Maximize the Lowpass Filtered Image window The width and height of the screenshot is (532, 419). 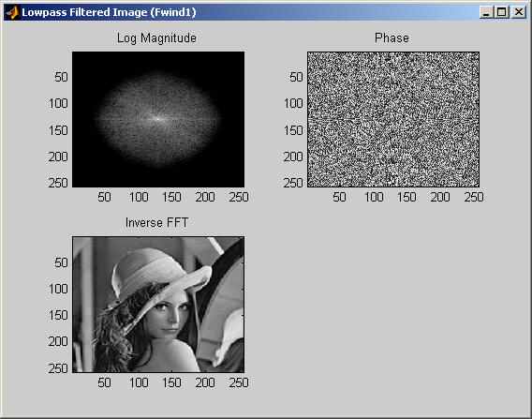tap(502, 12)
